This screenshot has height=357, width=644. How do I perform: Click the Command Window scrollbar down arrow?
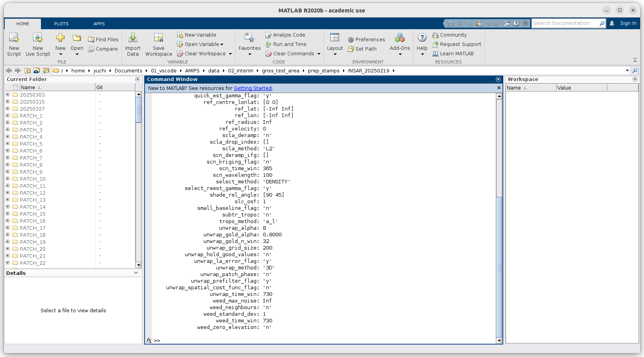[x=499, y=341]
